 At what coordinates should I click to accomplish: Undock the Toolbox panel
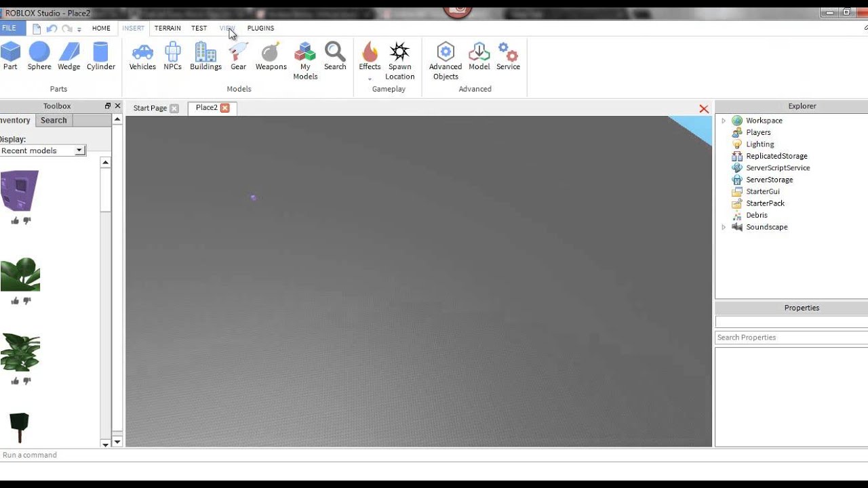click(107, 106)
